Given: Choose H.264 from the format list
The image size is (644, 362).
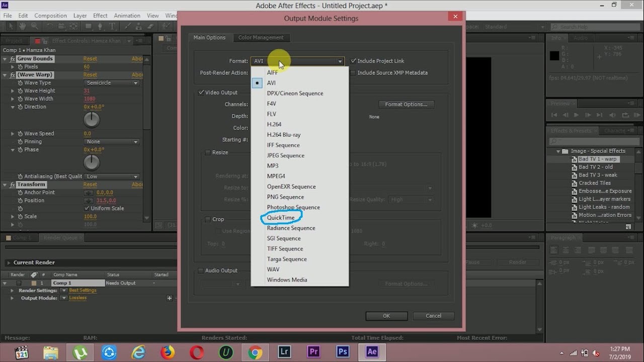Looking at the screenshot, I should [274, 124].
